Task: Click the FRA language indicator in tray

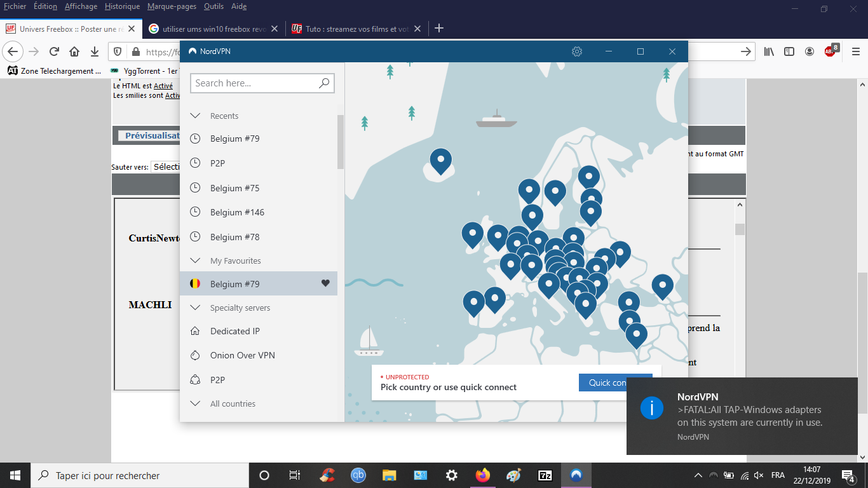Action: click(778, 475)
